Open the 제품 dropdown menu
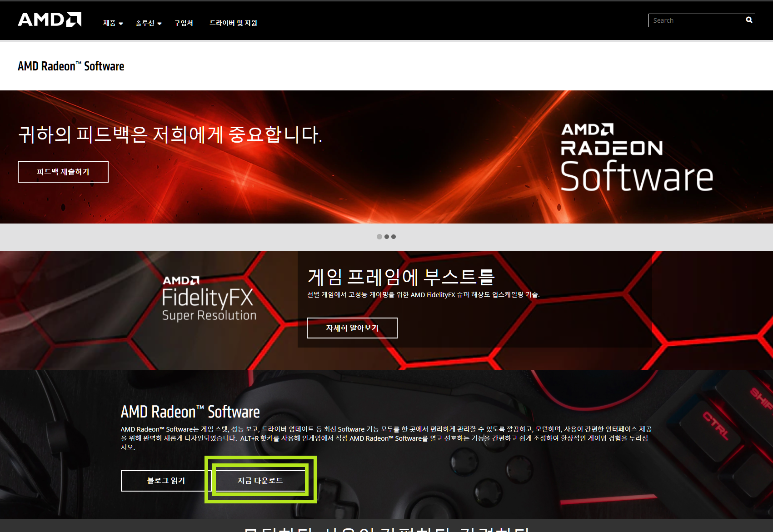Image resolution: width=773 pixels, height=532 pixels. point(113,23)
